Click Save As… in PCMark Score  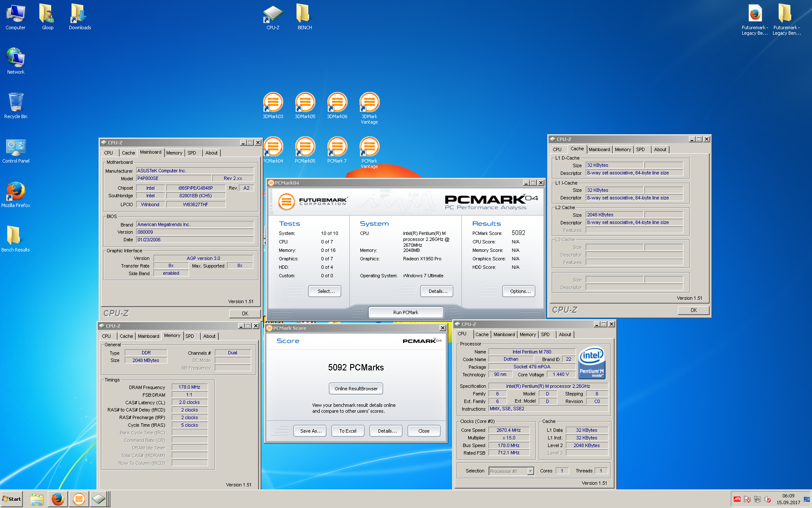coord(310,431)
